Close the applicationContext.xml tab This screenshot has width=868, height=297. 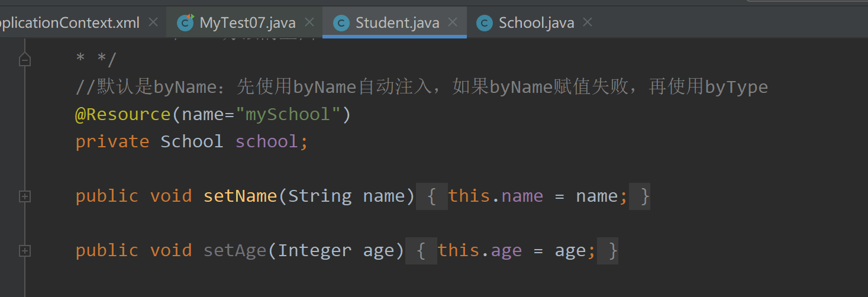[x=153, y=22]
